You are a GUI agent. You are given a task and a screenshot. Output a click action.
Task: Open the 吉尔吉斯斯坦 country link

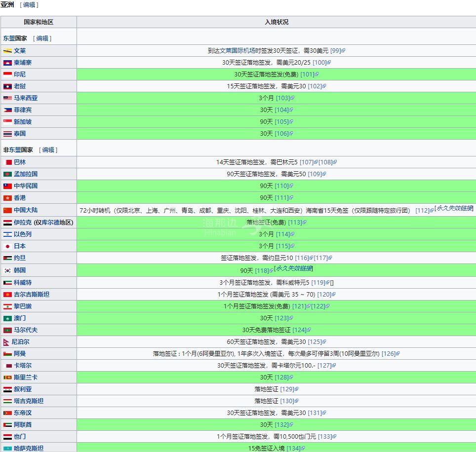32,295
